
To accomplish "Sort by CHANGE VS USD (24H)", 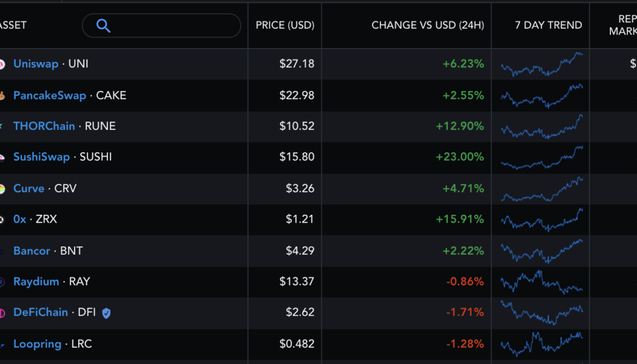I will (427, 25).
